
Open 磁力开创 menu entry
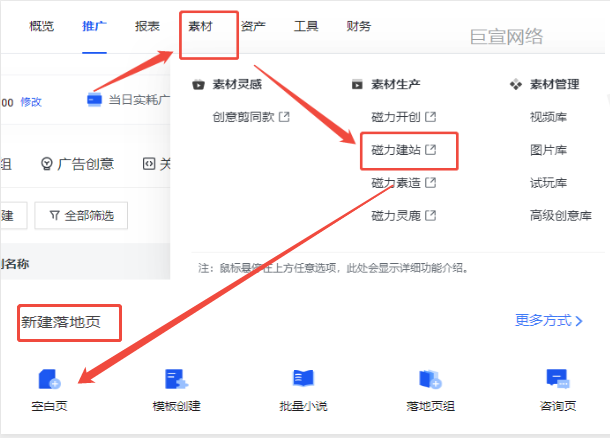[x=396, y=117]
